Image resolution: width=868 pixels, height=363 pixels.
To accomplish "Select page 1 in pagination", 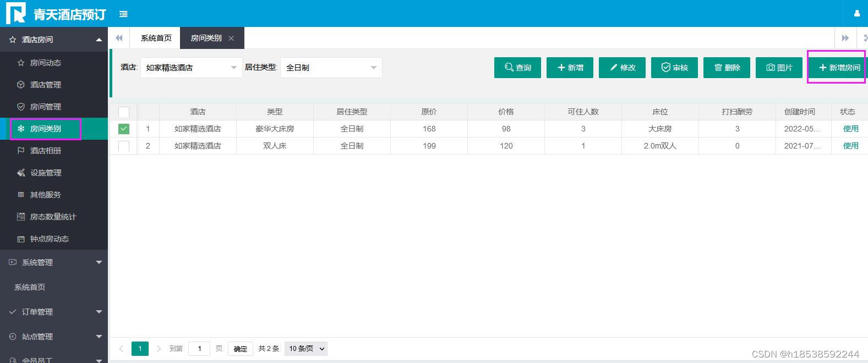I will pos(140,349).
